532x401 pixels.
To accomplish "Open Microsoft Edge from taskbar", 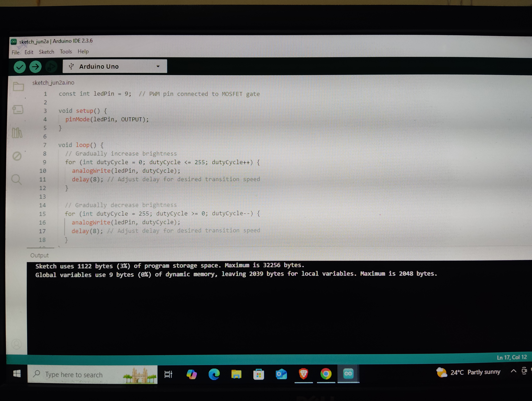I will click(x=214, y=374).
